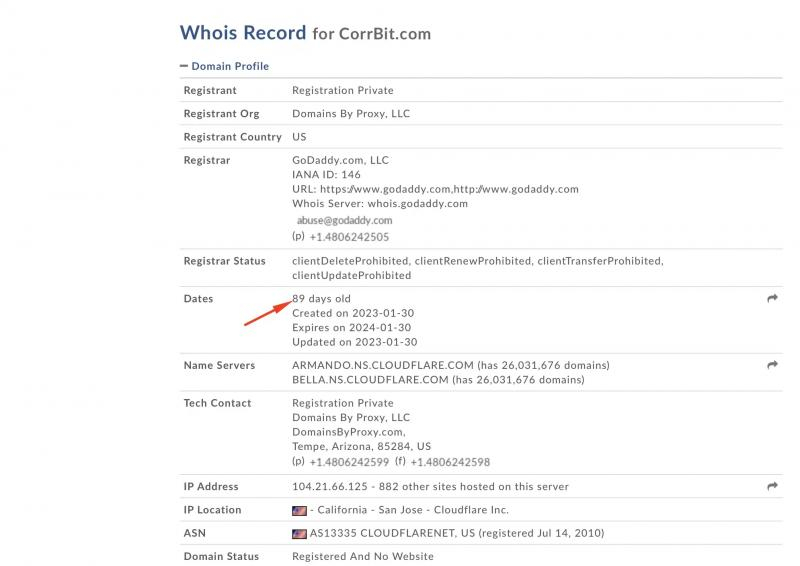Select 'Registration Private' in Registrant row

[343, 90]
